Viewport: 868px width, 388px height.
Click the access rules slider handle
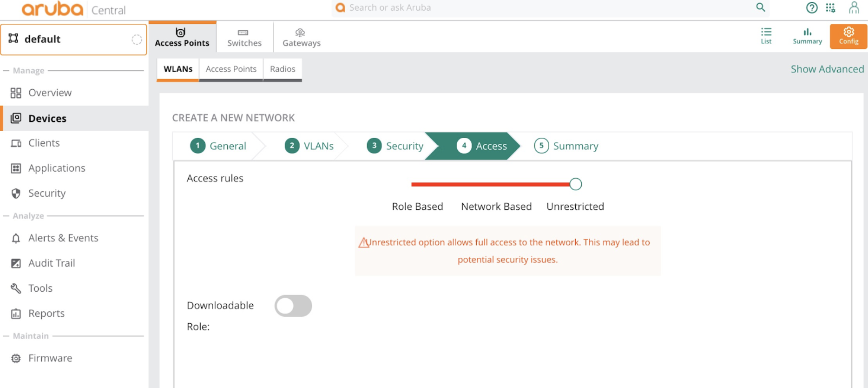click(575, 184)
